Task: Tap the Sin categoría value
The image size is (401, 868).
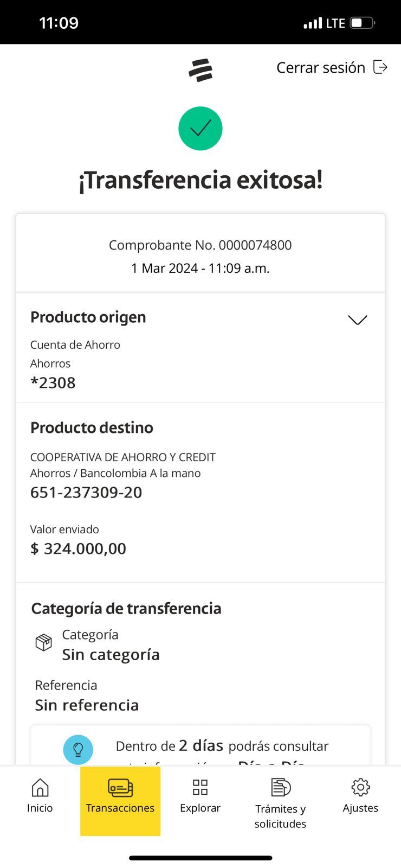Action: (111, 655)
